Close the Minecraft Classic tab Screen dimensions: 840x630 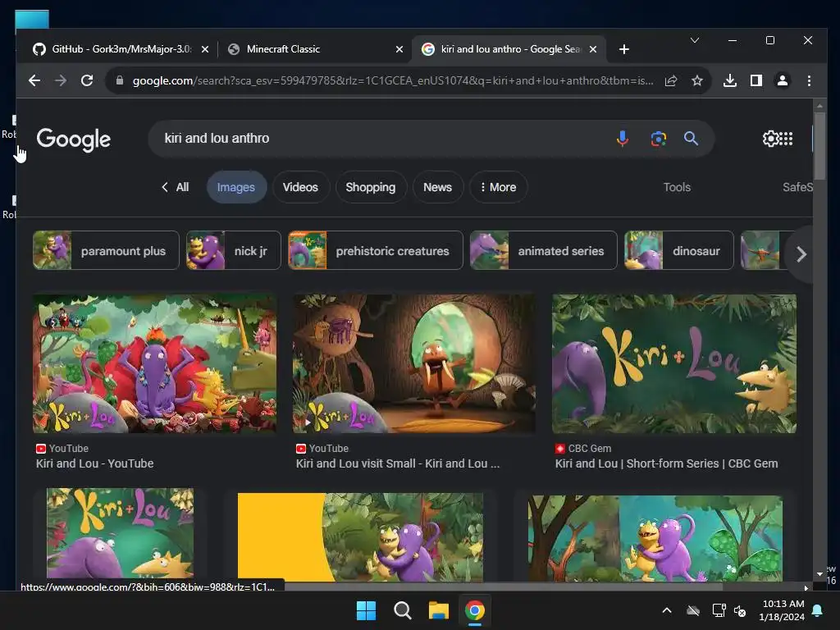399,49
